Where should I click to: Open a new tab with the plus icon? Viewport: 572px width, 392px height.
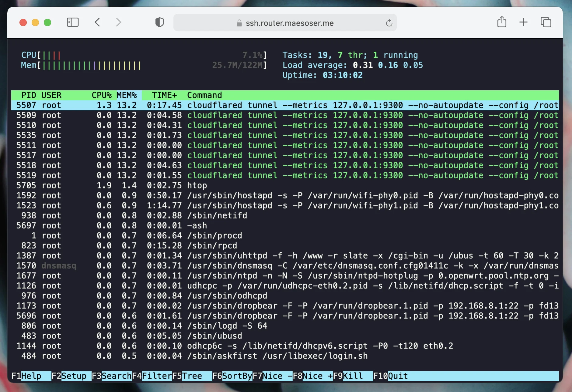(523, 22)
